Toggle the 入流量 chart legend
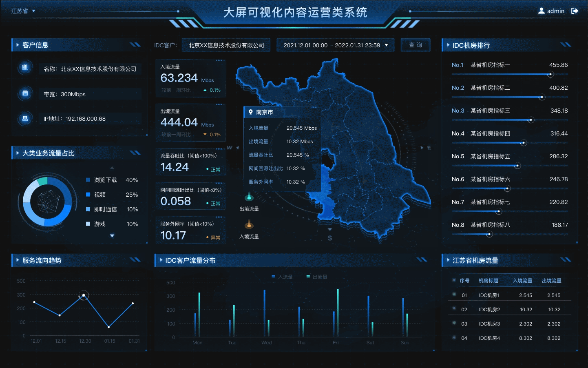This screenshot has width=588, height=368. [x=282, y=277]
